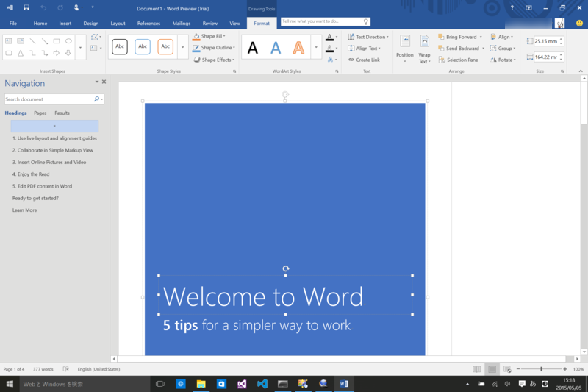Select the Elbow Arrow Connector shape

coord(45,53)
